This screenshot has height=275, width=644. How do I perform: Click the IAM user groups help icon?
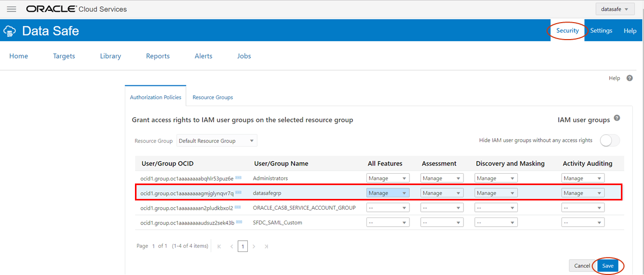click(617, 118)
